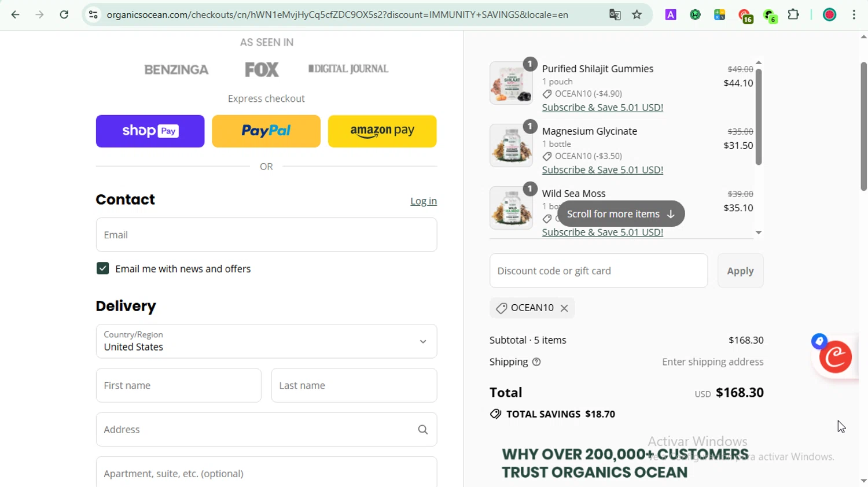Open the Chrome profile avatar

pos(830,14)
